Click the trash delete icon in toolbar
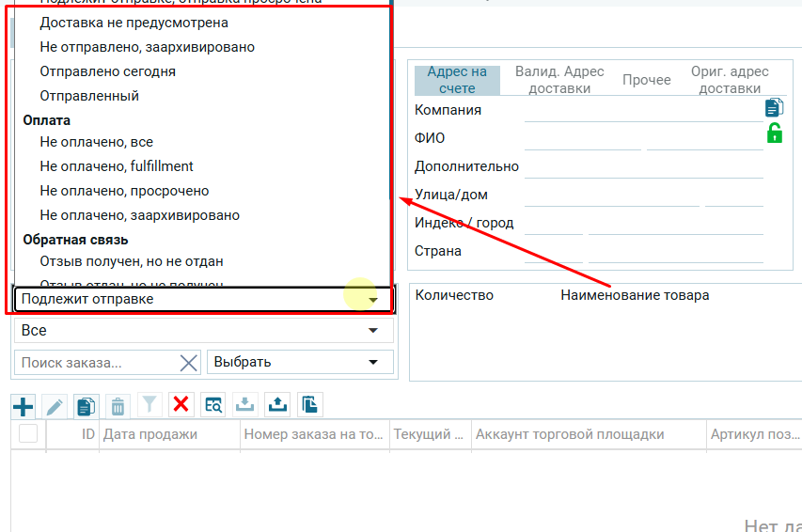 (118, 406)
